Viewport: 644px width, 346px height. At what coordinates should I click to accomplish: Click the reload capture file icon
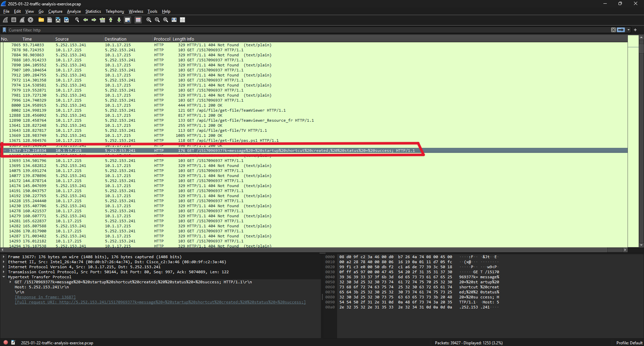(x=66, y=20)
